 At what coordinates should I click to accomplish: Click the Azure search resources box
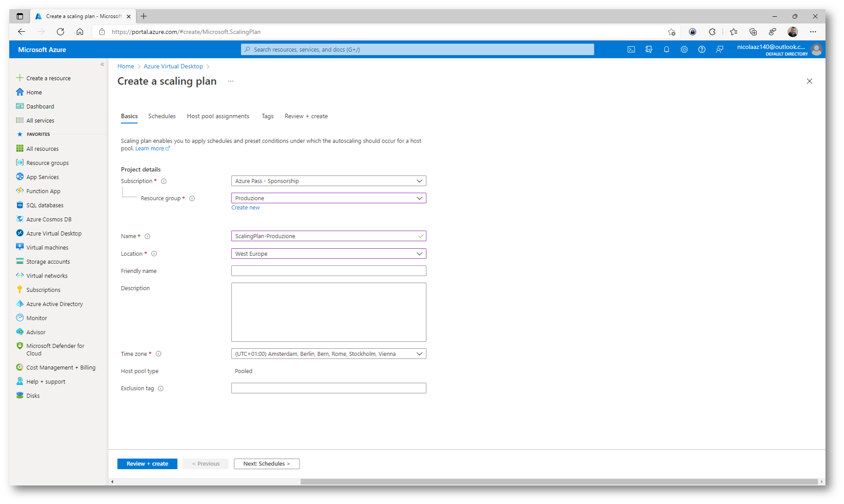tap(417, 49)
